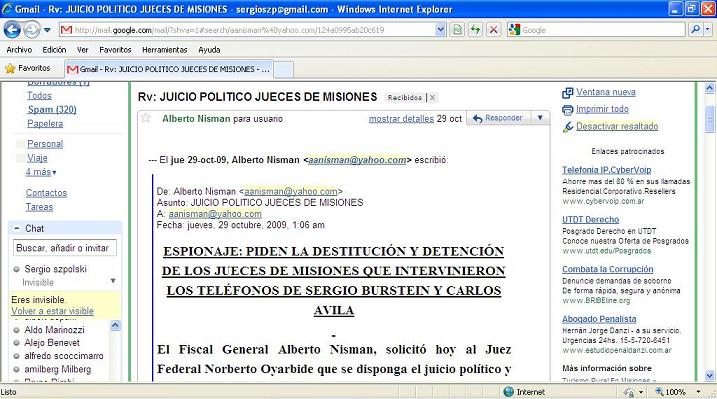This screenshot has width=717, height=399.
Task: Open a new blank tab
Action: point(284,70)
